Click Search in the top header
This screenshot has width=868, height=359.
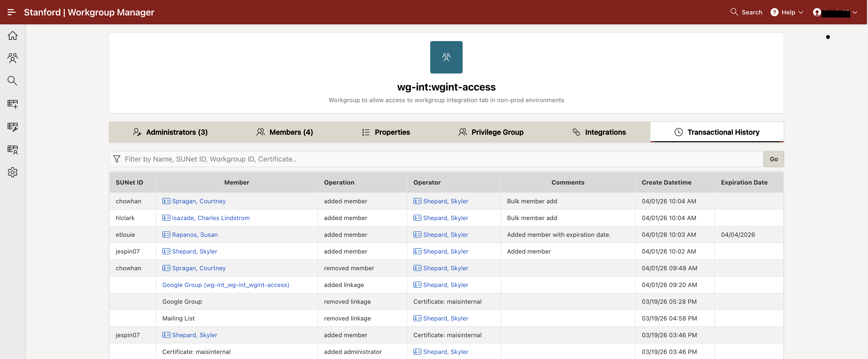pos(746,12)
